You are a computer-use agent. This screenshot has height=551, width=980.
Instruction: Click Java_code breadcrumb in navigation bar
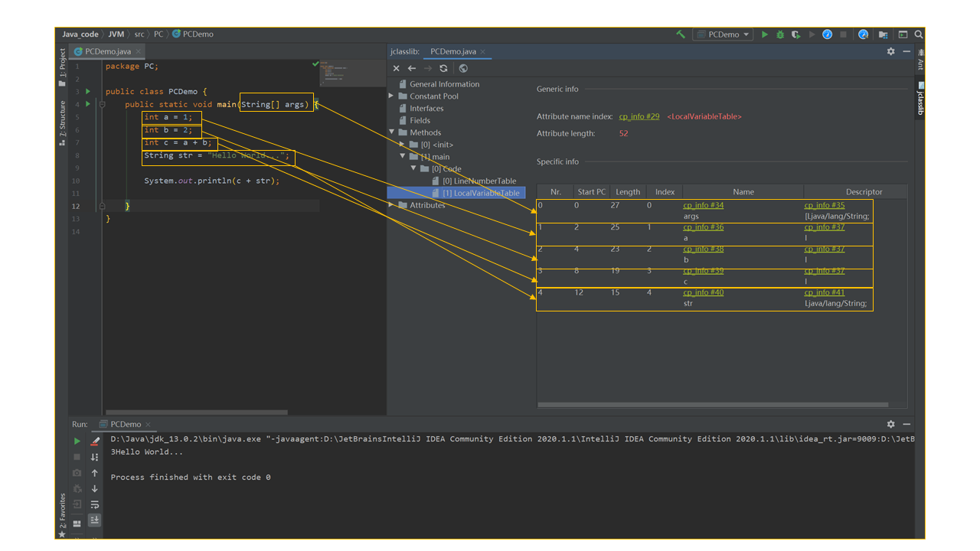tap(80, 34)
